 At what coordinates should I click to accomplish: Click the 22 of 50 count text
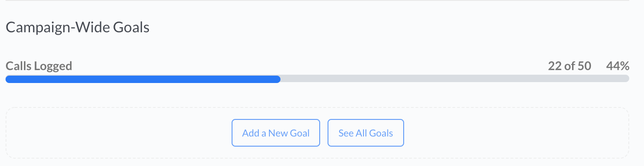point(570,66)
